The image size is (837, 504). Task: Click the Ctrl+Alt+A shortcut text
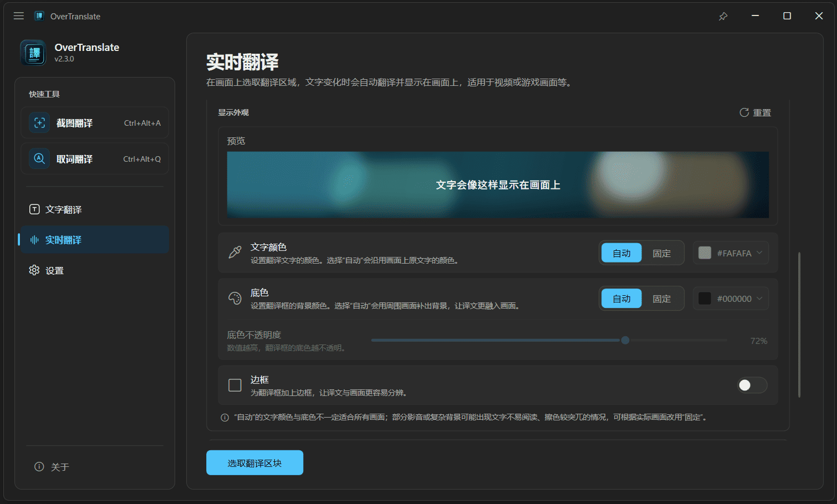pos(142,123)
